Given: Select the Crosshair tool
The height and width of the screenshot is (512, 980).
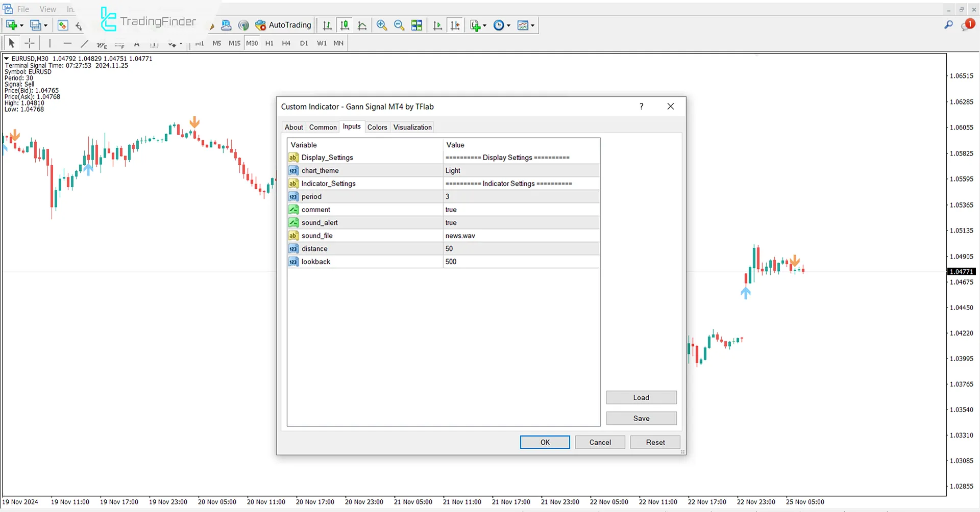Looking at the screenshot, I should (29, 43).
